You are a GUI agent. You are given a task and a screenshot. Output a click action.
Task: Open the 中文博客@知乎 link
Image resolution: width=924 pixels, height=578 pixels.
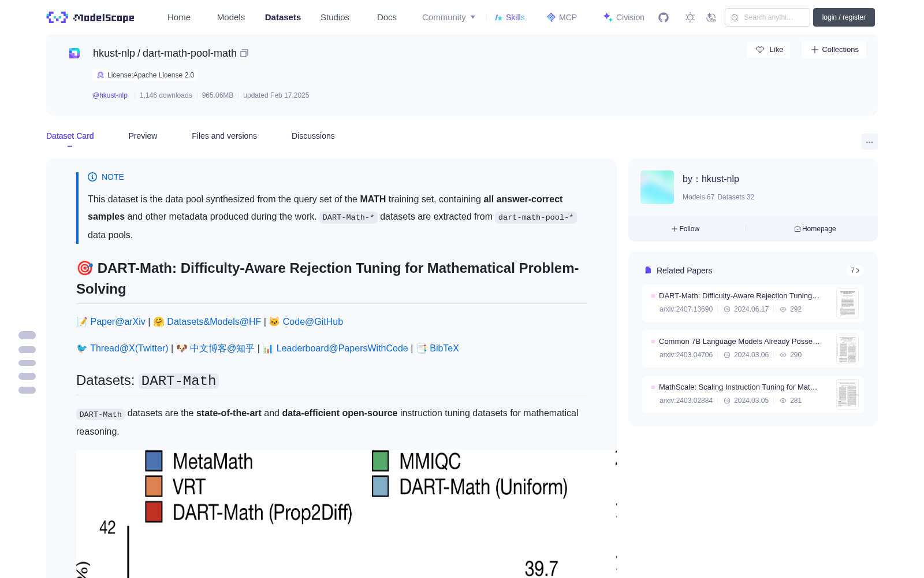(222, 348)
